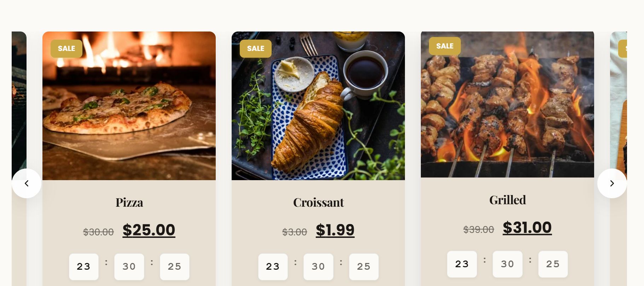This screenshot has height=286, width=644.
Task: Open the Croissant product title link
Action: point(318,202)
